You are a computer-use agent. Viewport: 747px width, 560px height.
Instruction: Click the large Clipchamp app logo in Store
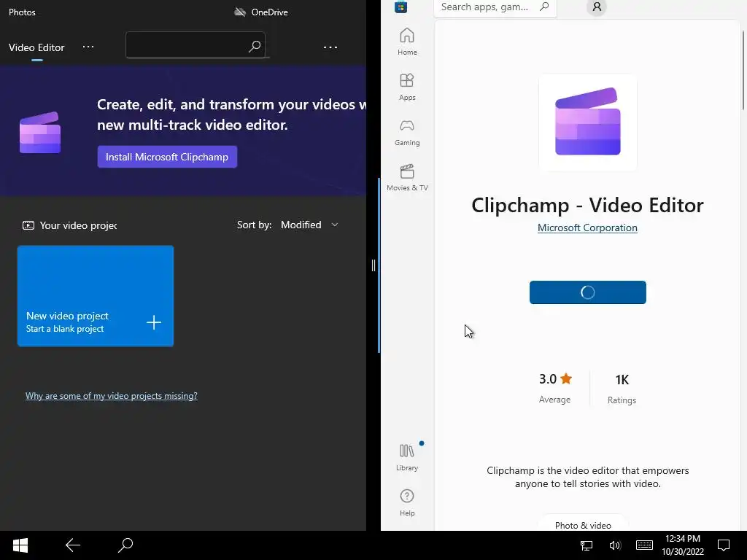(587, 122)
